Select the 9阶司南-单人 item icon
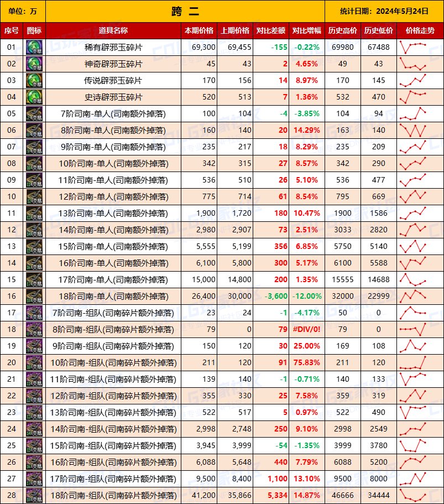The height and width of the screenshot is (504, 444). pyautogui.click(x=34, y=147)
